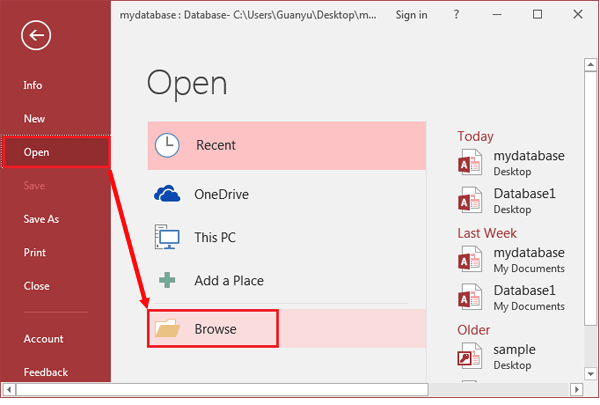The height and width of the screenshot is (405, 600).
Task: Select the OneDrive location label
Action: [x=222, y=194]
